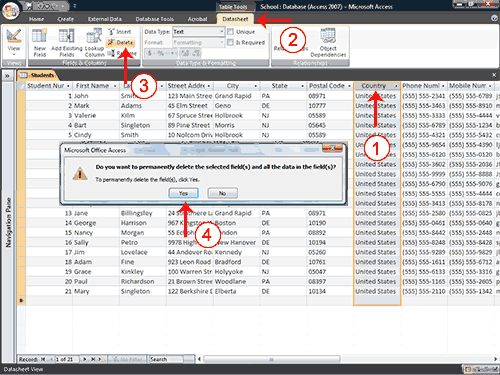Select address cell 923 Leon Road
500x375 pixels.
coord(190,262)
